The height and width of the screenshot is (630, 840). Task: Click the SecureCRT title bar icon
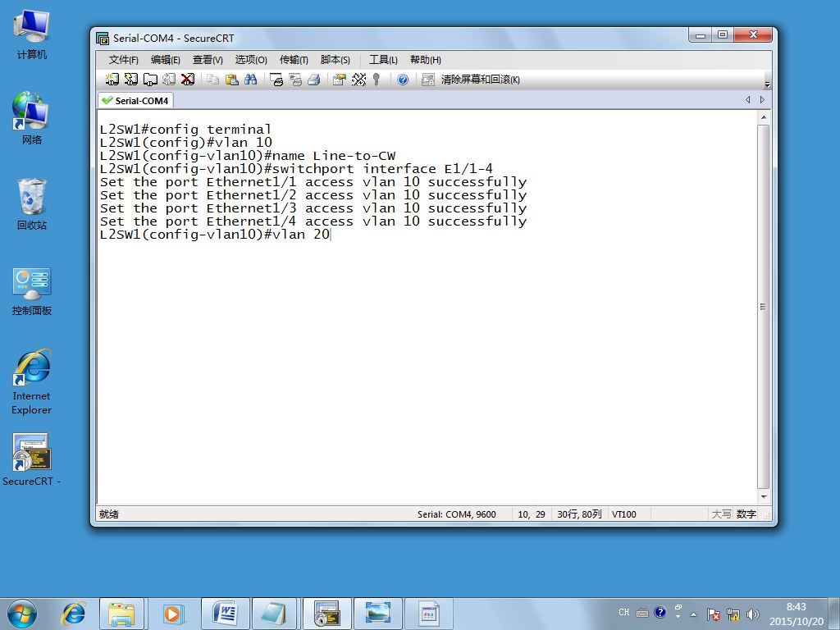coord(103,38)
